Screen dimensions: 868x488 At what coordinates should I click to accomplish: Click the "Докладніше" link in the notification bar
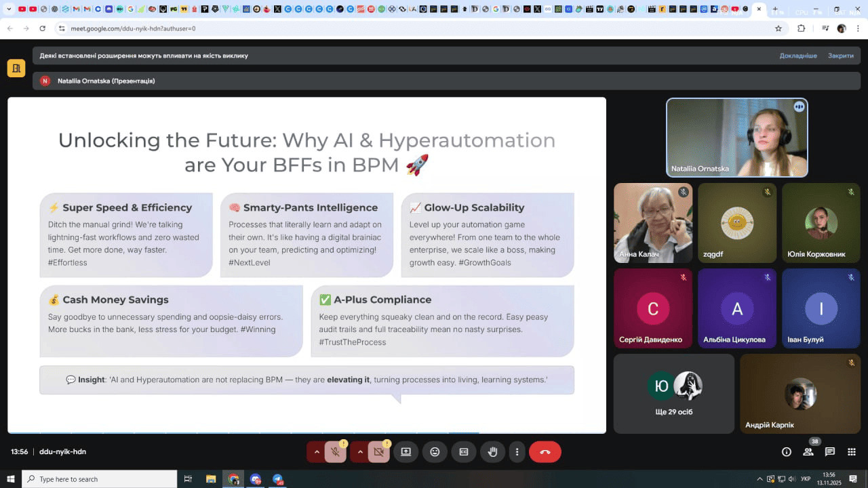797,56
